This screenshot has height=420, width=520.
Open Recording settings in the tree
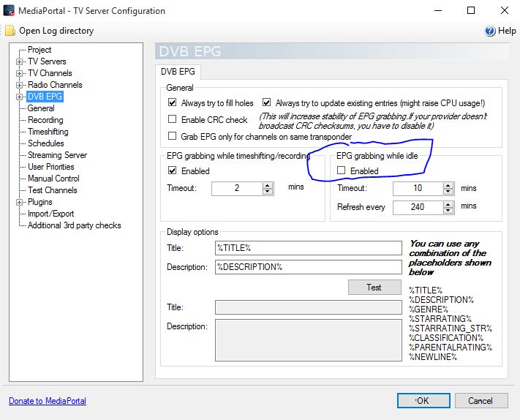click(x=45, y=120)
